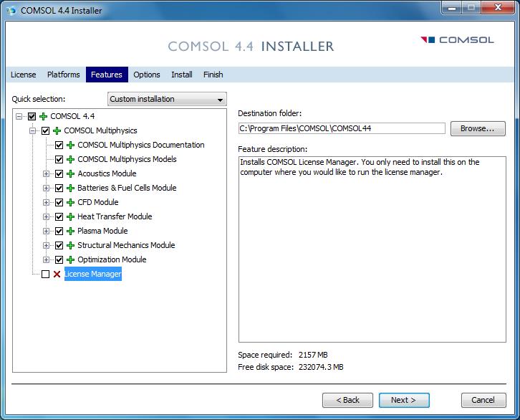520x420 pixels.
Task: Click the green plus icon next to CFD Module
Action: (x=70, y=202)
